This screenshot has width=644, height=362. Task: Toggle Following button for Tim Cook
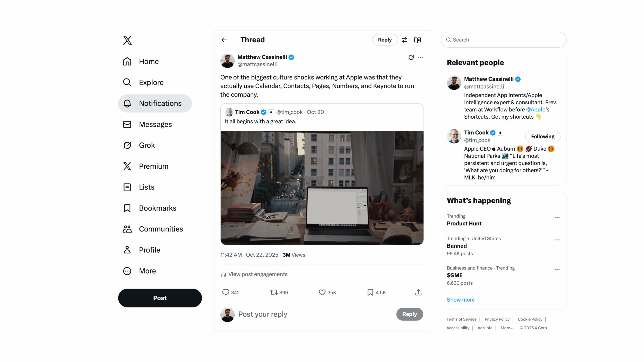pos(543,137)
